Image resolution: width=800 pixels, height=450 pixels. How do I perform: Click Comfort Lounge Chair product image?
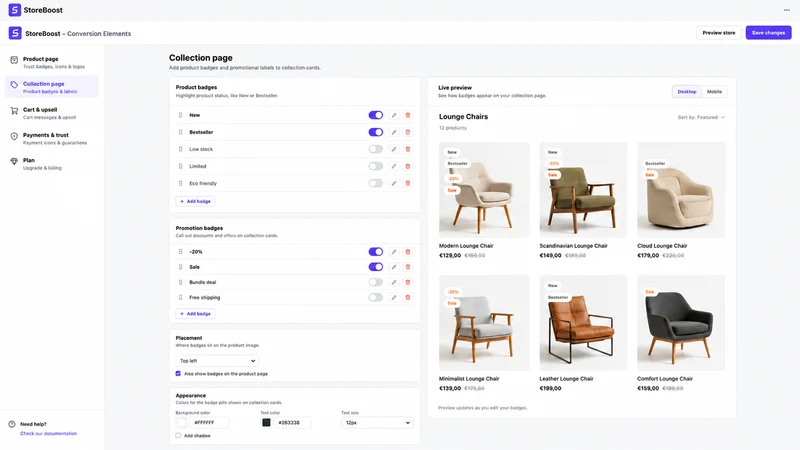click(681, 323)
